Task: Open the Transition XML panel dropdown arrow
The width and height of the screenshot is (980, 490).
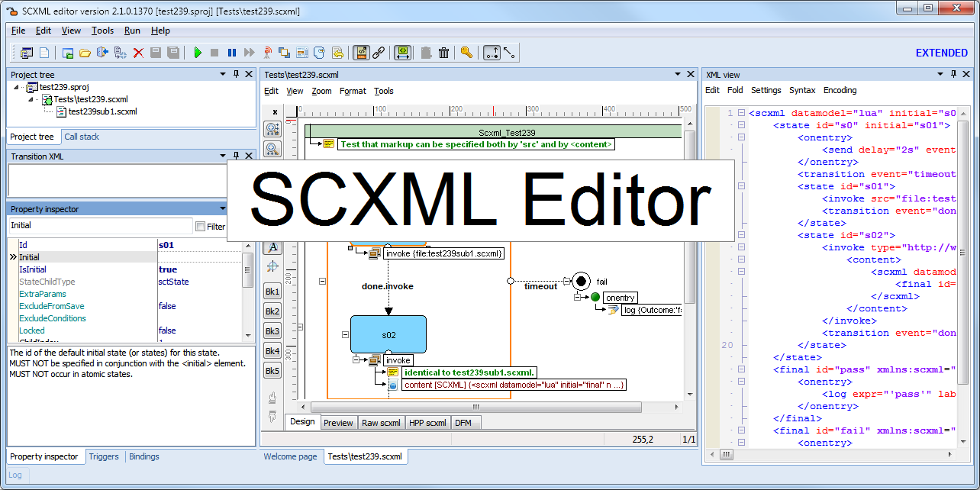Action: tap(223, 156)
